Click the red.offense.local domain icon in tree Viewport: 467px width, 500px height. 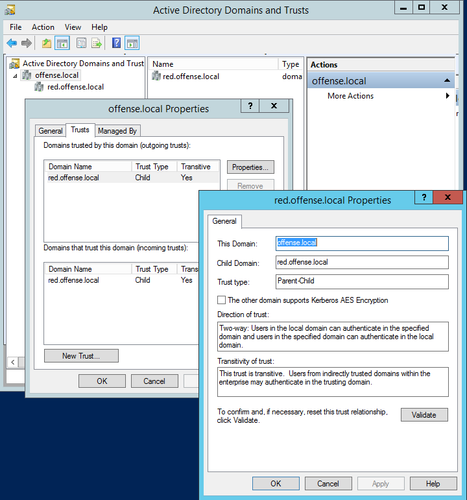[x=39, y=87]
